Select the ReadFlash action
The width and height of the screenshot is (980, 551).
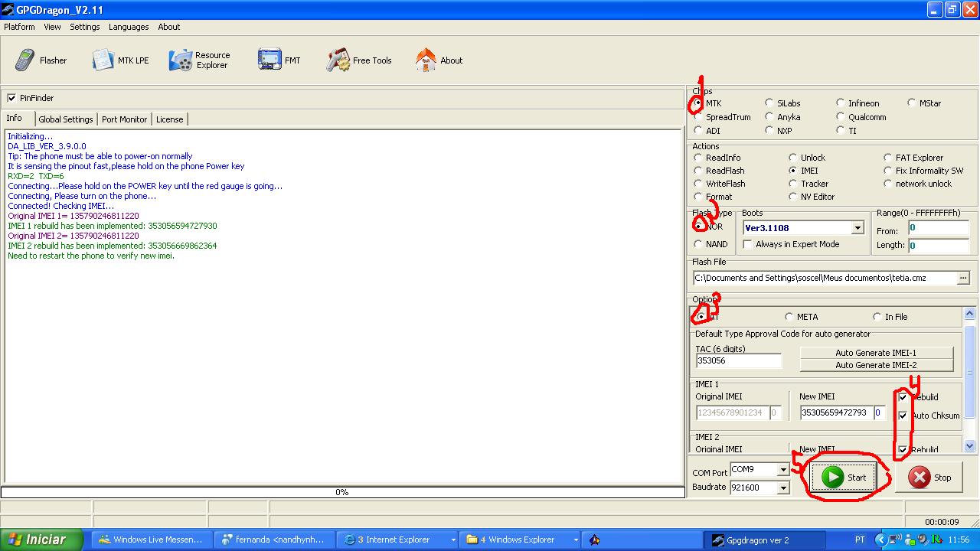[697, 171]
